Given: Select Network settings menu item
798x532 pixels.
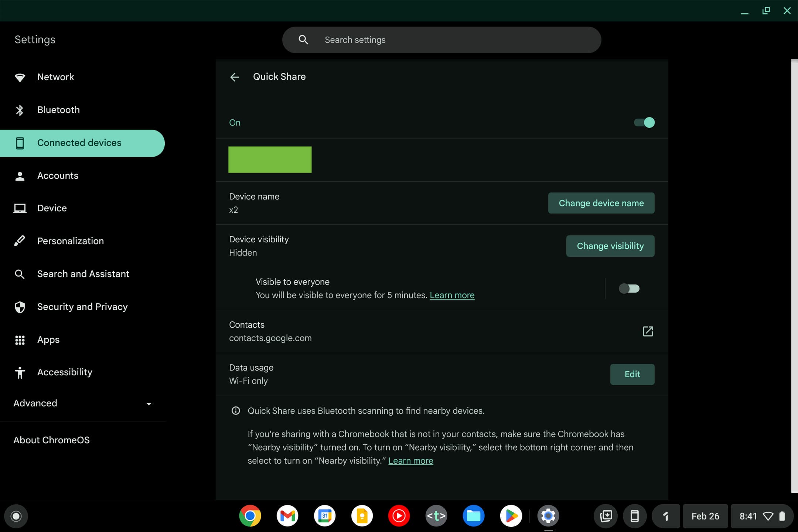Looking at the screenshot, I should (x=55, y=76).
